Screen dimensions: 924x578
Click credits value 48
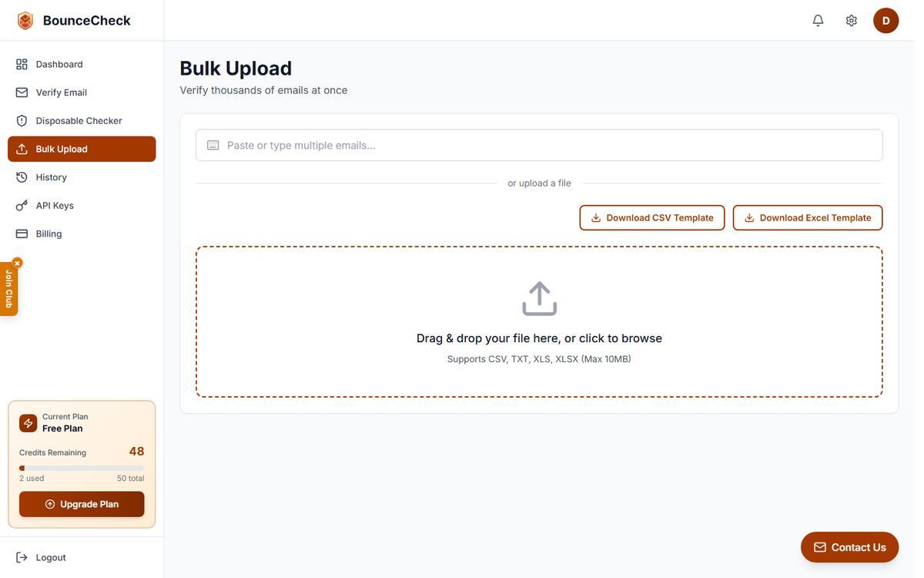point(136,452)
